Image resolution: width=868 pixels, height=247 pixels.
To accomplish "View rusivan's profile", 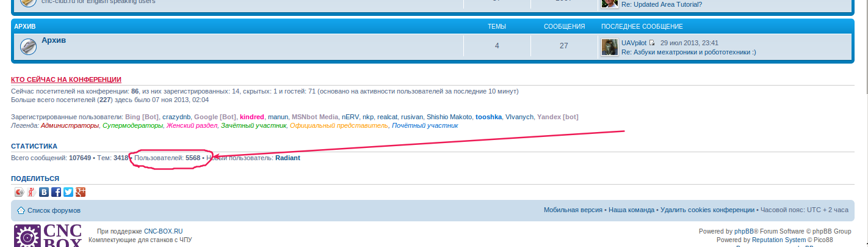I will [x=412, y=117].
